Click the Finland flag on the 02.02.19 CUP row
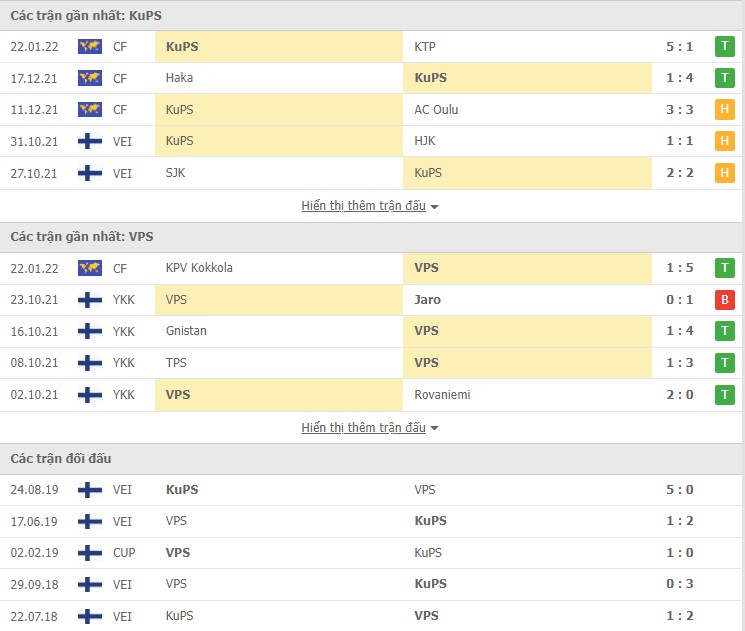 90,553
